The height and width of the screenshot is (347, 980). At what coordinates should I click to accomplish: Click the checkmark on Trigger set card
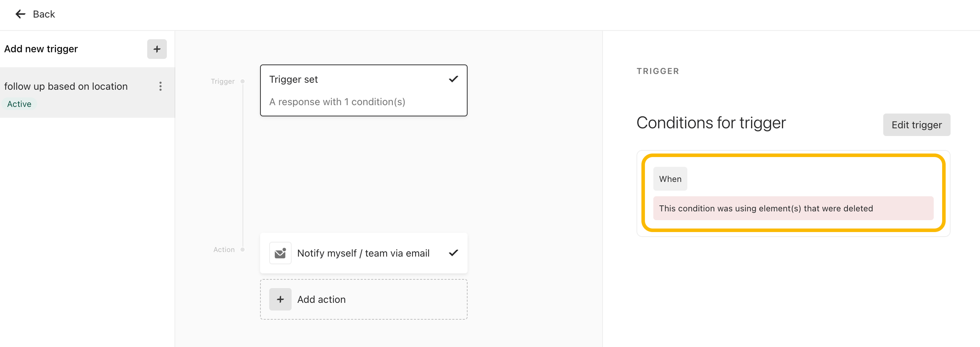pos(453,79)
